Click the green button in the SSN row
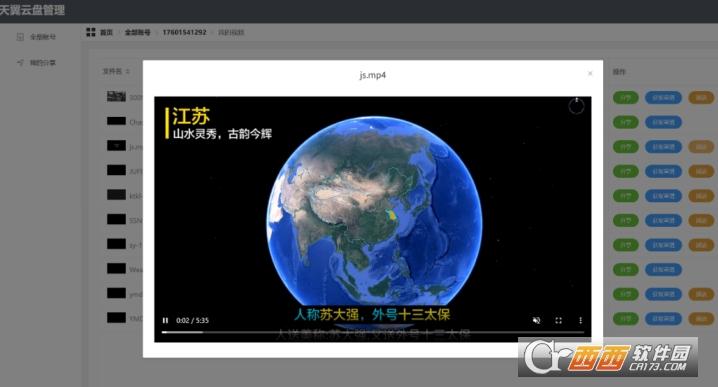The image size is (718, 387). 626,220
